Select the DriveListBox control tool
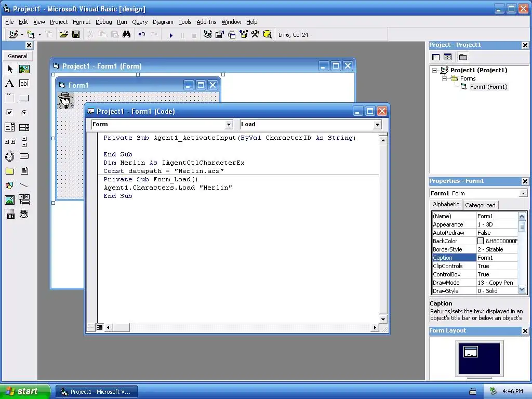 24,156
